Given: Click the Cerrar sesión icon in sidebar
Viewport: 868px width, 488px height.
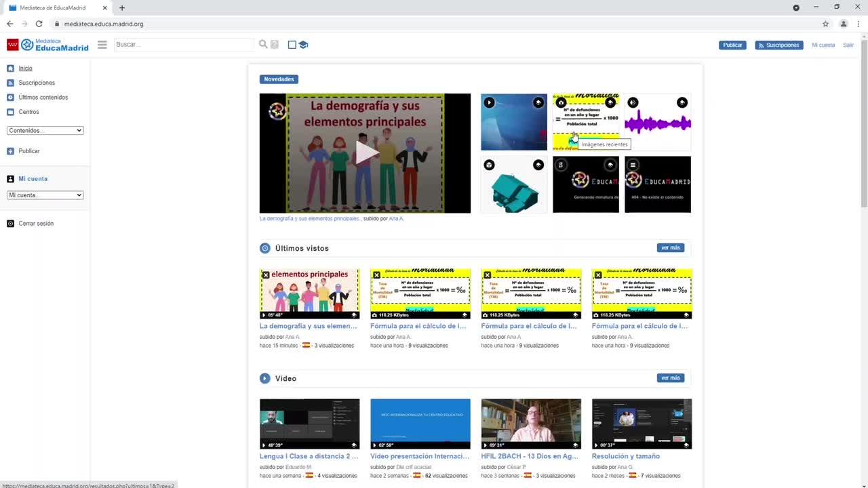Looking at the screenshot, I should tap(10, 224).
